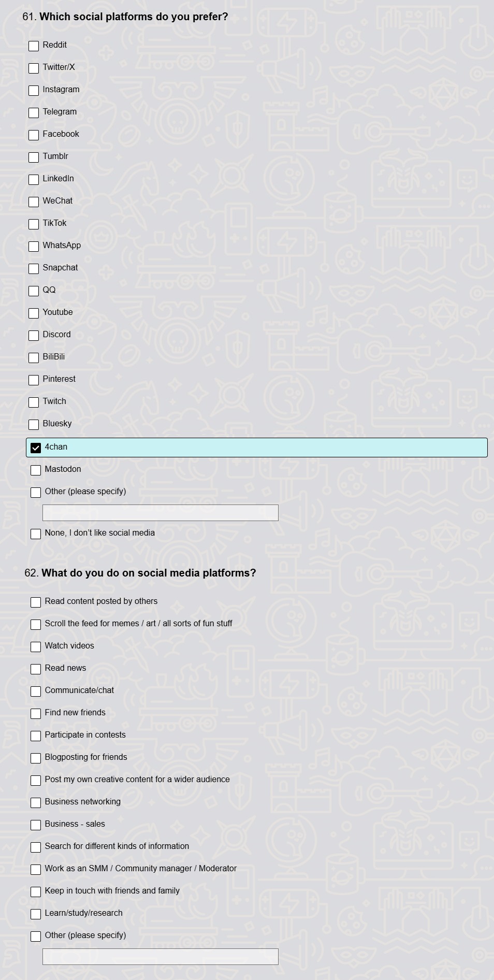
Task: Check None, I don't like social media
Action: click(36, 534)
